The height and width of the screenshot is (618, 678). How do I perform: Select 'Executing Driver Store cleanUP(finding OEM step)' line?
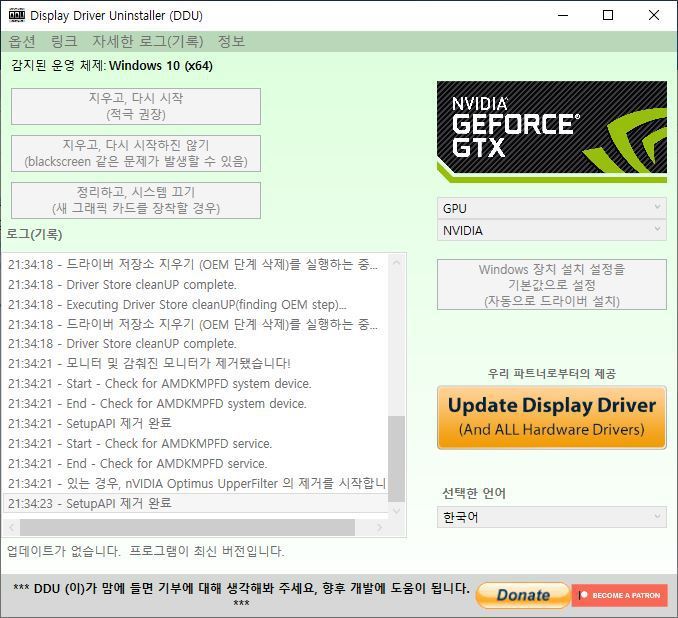pos(195,304)
